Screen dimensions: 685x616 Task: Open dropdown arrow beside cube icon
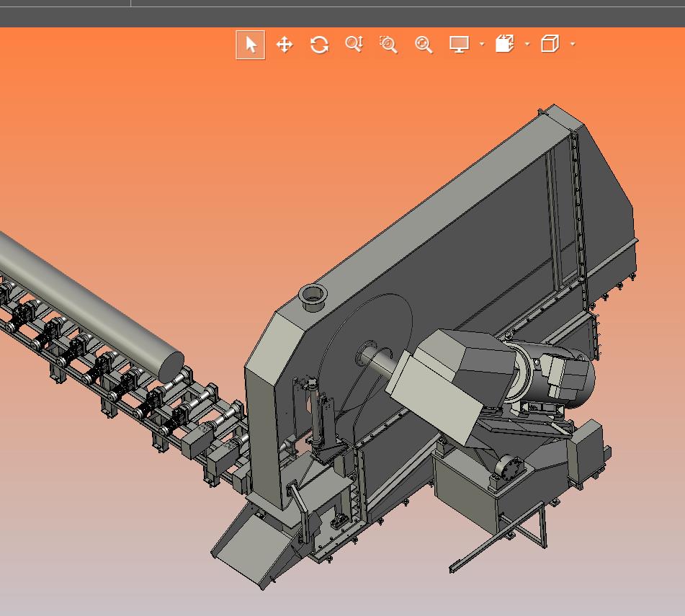[573, 44]
